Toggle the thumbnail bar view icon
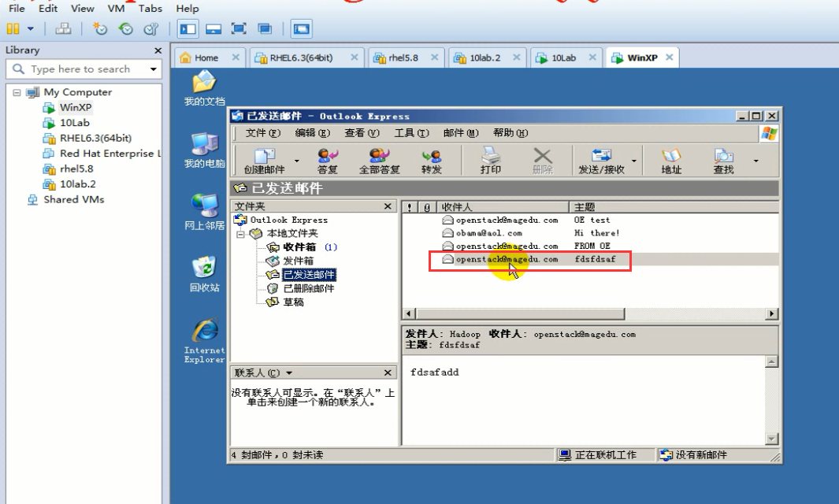This screenshot has width=839, height=504. (x=213, y=29)
